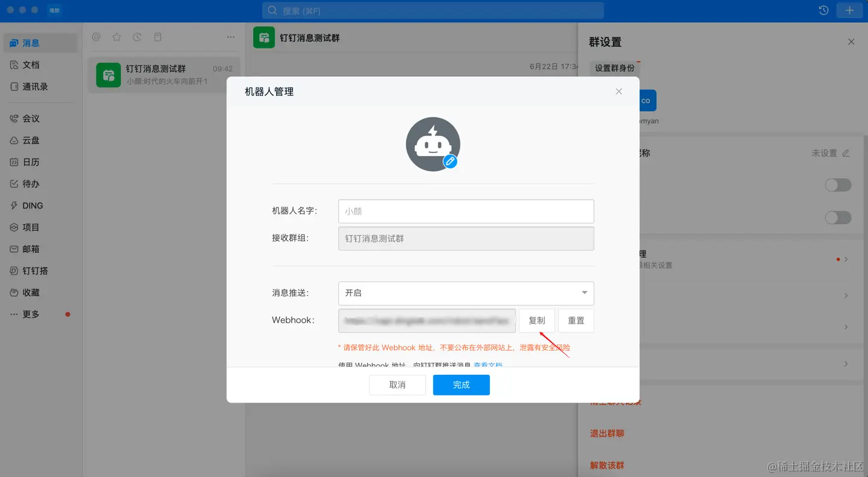Click the @ mentions filter icon

96,37
